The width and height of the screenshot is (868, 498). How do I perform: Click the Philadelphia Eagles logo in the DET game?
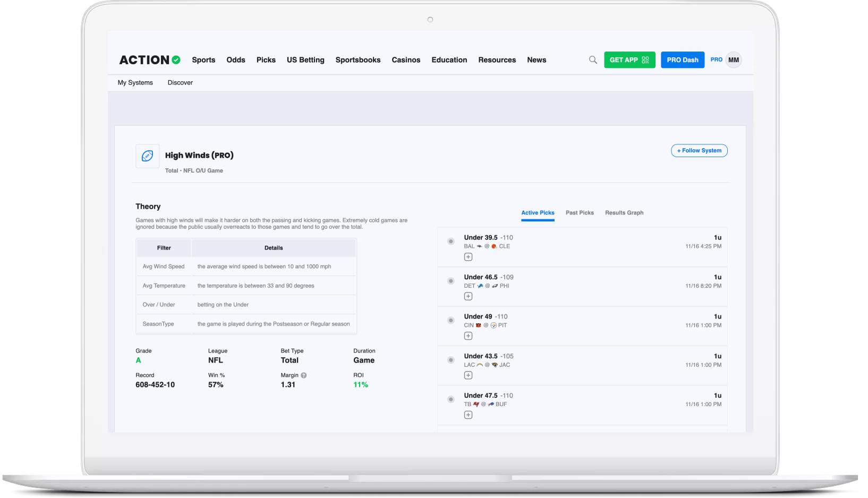pos(494,286)
